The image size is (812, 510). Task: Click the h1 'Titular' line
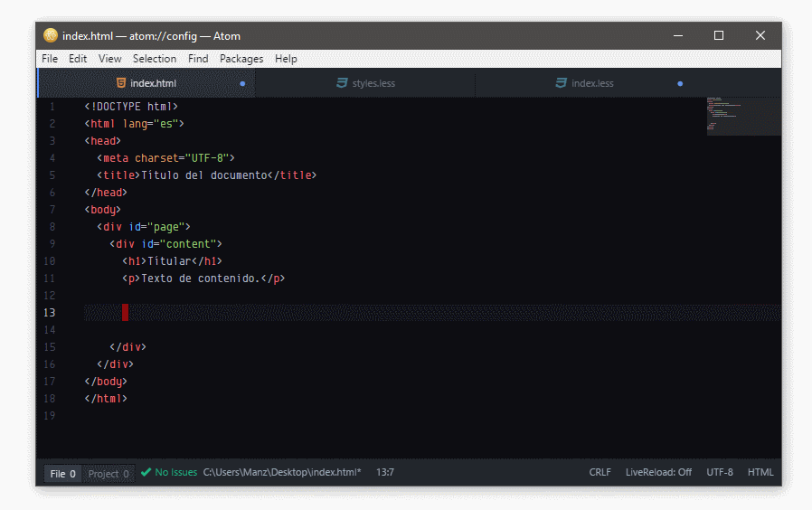[172, 261]
